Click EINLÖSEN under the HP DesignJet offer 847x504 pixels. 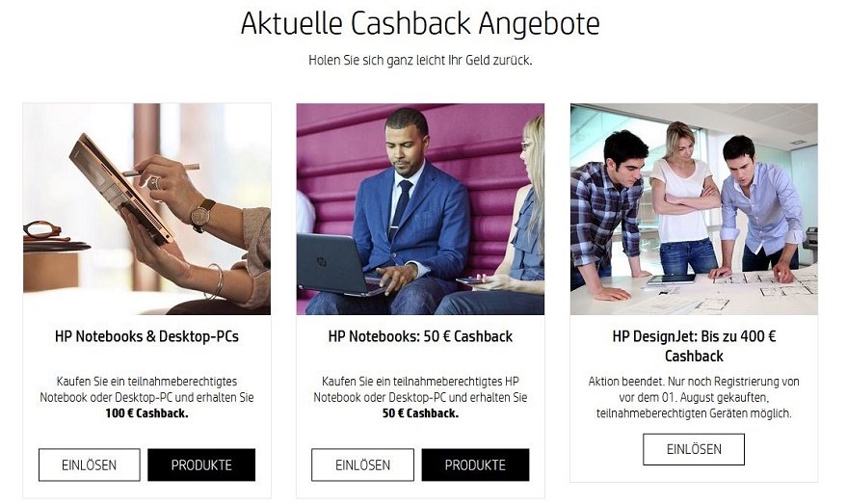point(694,449)
